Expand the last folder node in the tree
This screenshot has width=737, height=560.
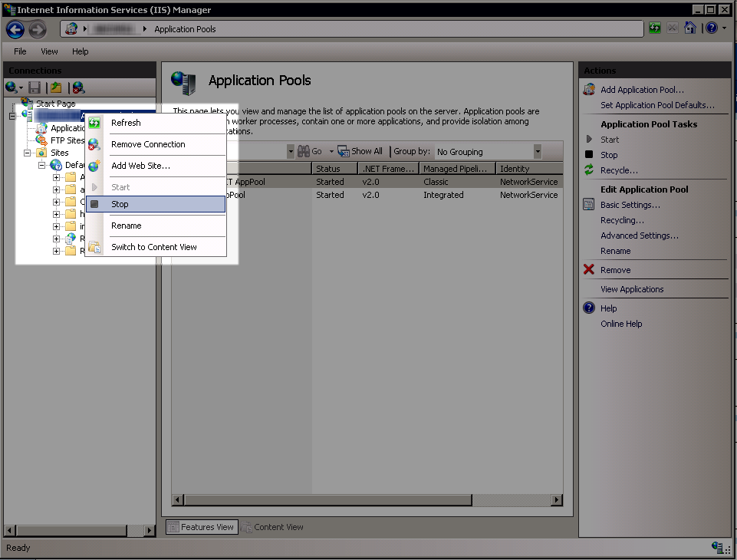[57, 251]
